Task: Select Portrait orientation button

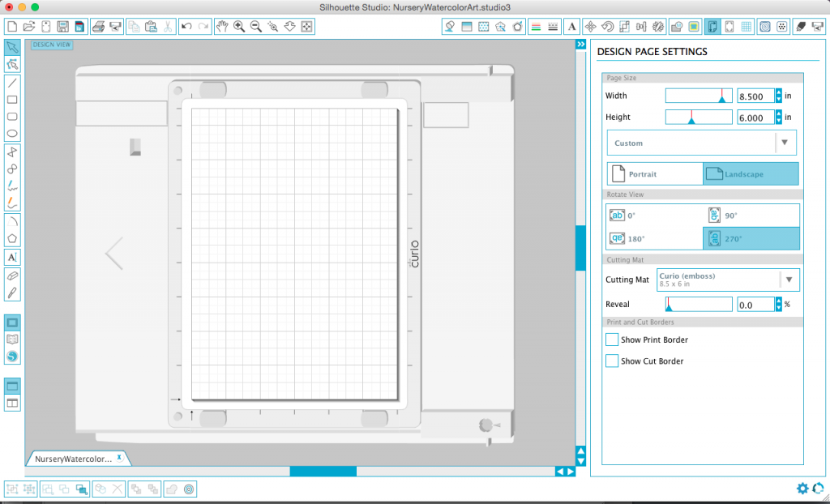Action: 655,174
